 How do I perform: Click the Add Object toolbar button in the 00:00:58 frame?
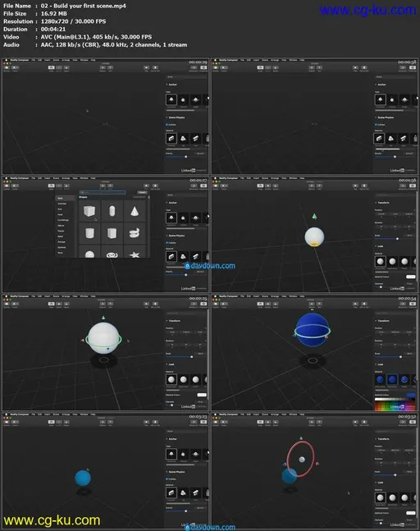[x=312, y=68]
